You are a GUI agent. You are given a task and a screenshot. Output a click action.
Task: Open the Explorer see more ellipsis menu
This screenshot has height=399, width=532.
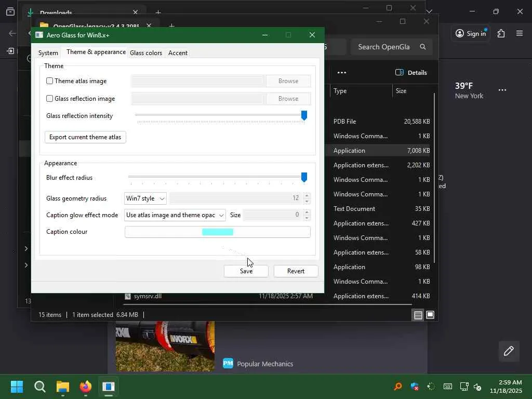(x=342, y=73)
